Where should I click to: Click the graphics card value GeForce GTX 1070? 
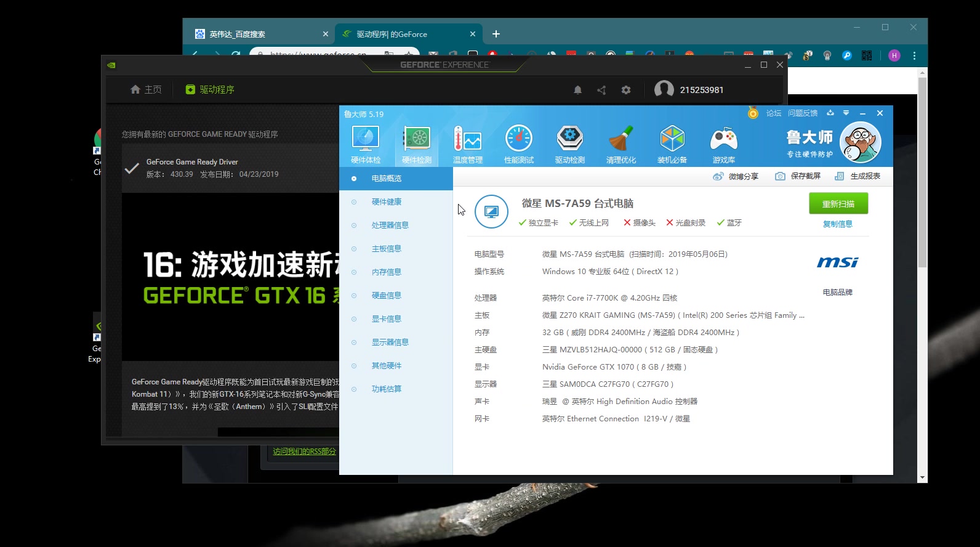tap(614, 367)
